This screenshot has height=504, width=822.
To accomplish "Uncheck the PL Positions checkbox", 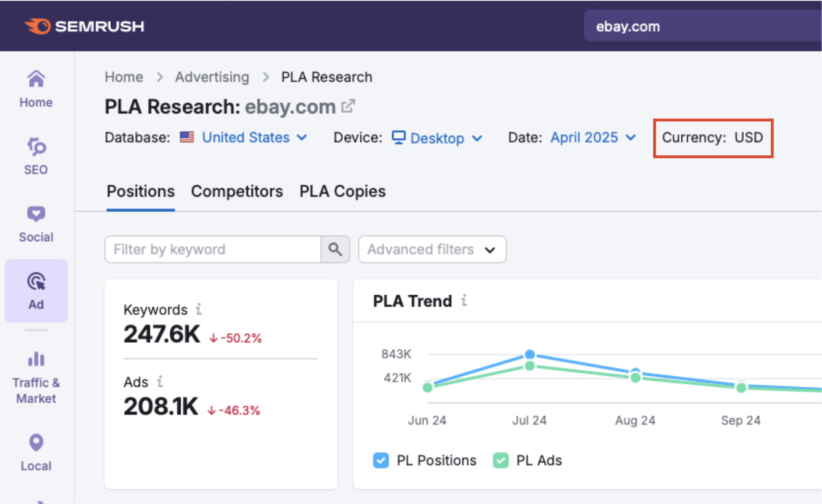I will tap(381, 460).
